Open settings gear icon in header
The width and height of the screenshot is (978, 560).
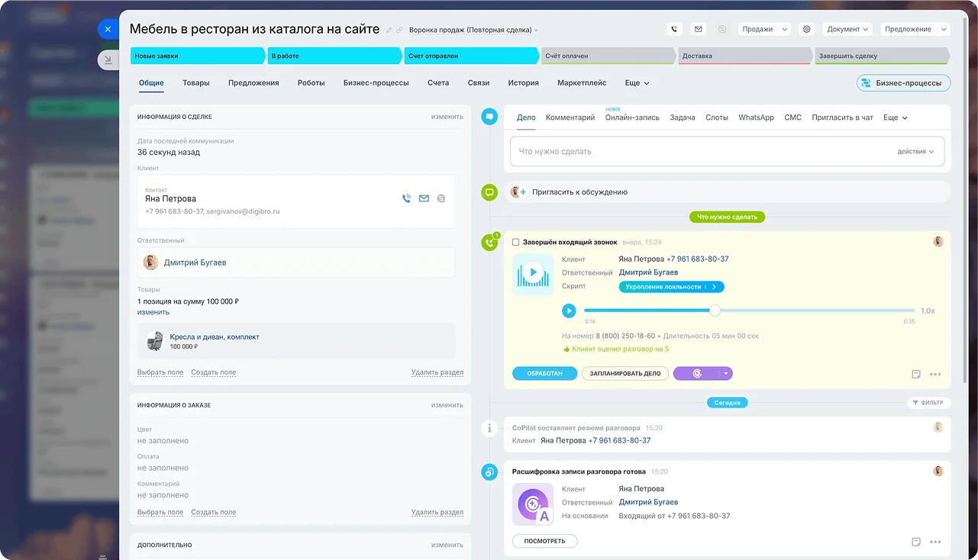point(806,29)
